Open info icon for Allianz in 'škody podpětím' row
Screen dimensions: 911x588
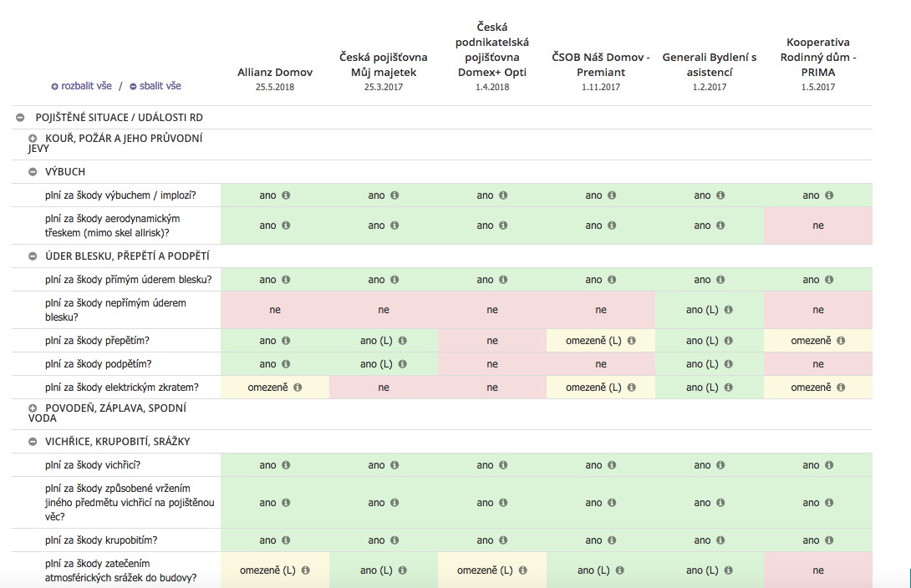point(286,364)
